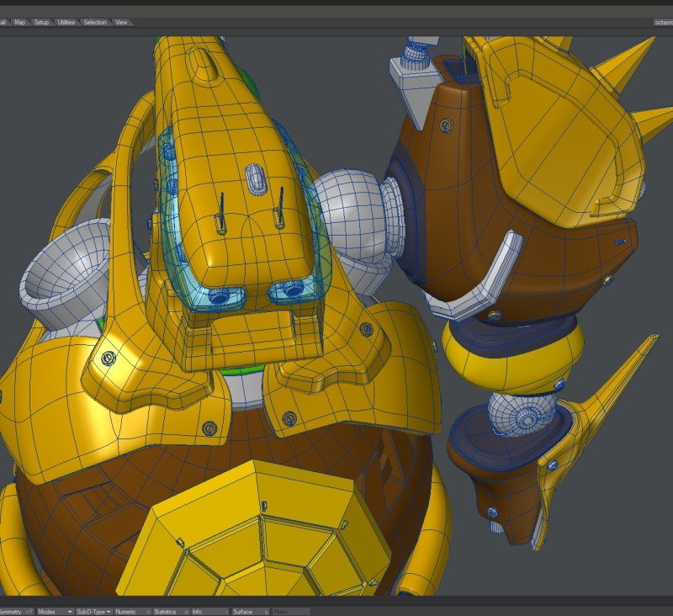Open the Selection tab
Image resolution: width=673 pixels, height=616 pixels.
coord(95,22)
